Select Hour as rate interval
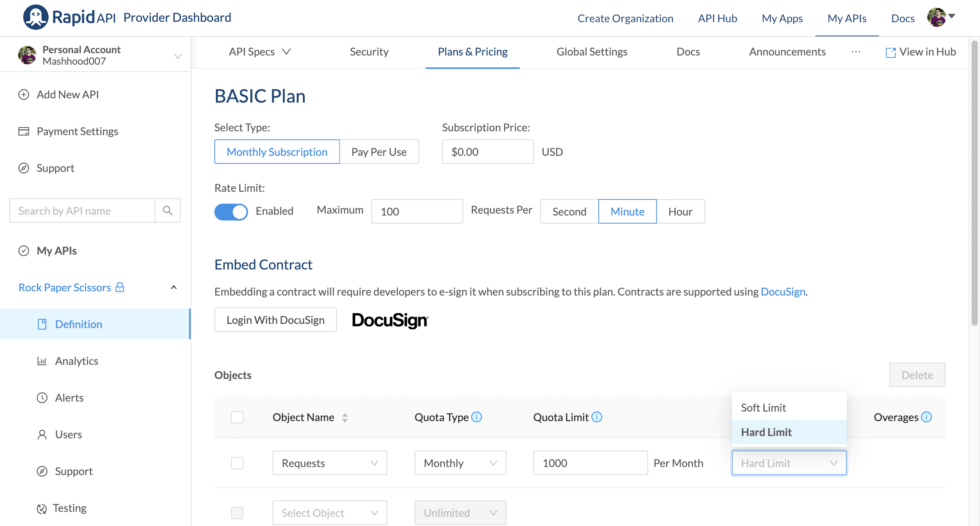Image resolution: width=980 pixels, height=526 pixels. [680, 211]
